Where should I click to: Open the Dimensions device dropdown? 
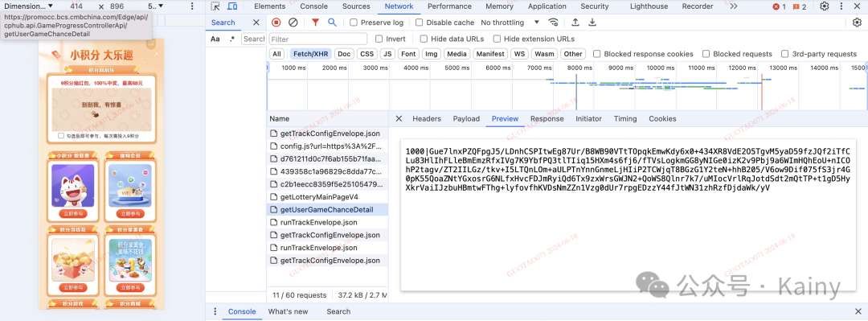tap(29, 6)
